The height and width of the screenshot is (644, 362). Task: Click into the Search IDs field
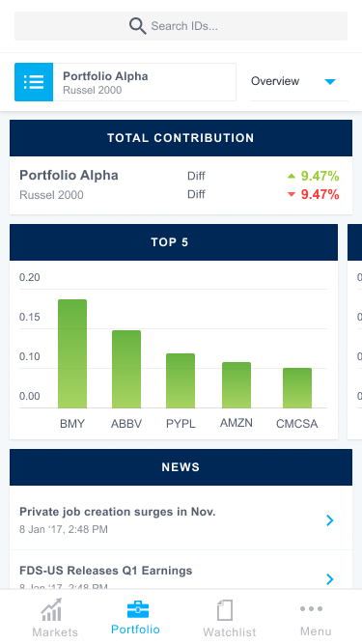(x=181, y=26)
